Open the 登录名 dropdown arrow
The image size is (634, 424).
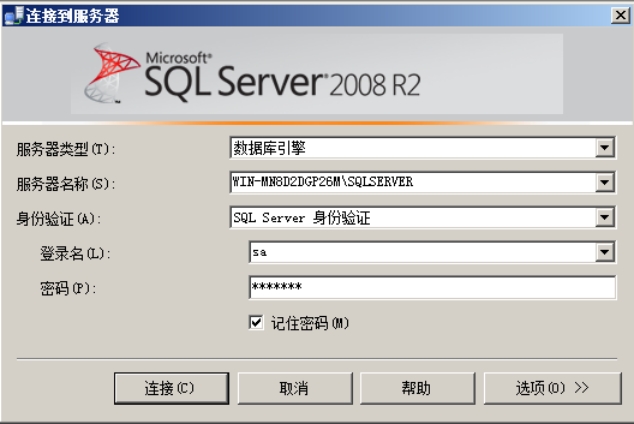604,253
